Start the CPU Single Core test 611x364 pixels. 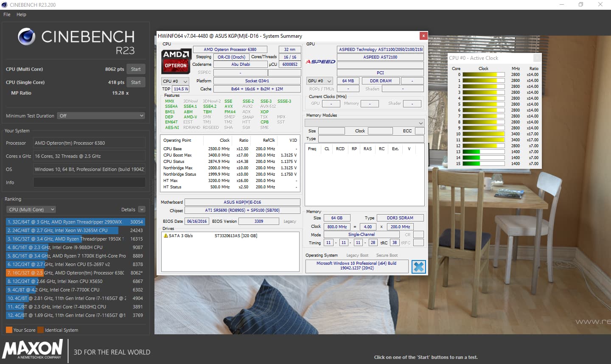136,82
